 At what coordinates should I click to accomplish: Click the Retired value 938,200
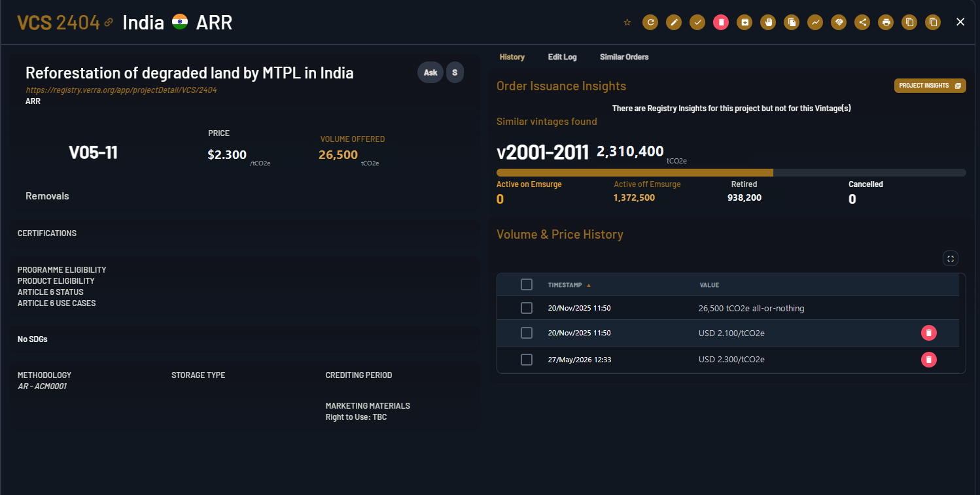coord(744,197)
